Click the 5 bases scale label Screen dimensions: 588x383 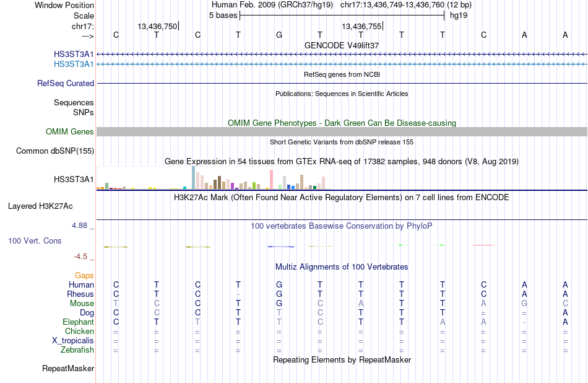[x=223, y=15]
